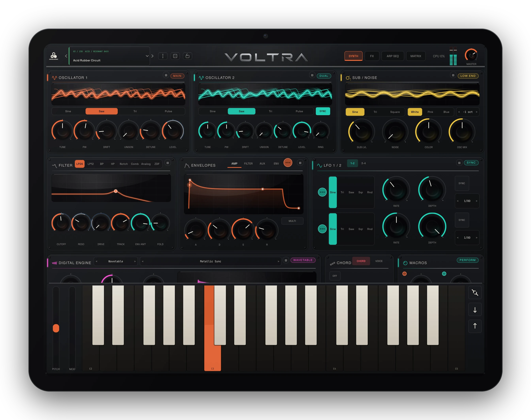Click the lock icon next to dice

point(188,56)
